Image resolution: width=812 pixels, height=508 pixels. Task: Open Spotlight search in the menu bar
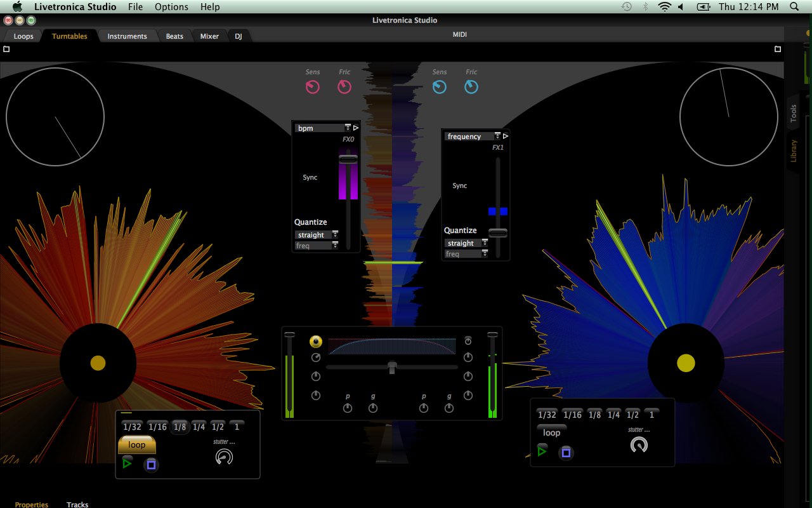794,7
